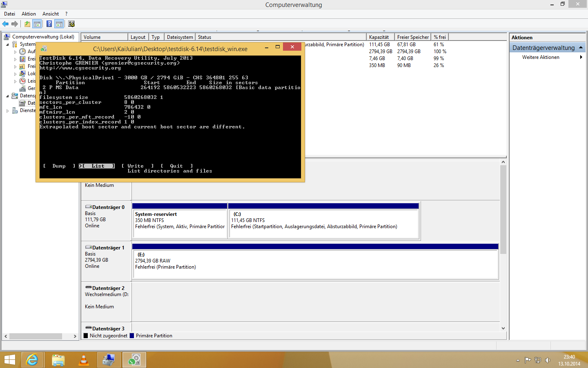Toggle the console tree show/hide icon
The height and width of the screenshot is (368, 588).
coord(37,24)
